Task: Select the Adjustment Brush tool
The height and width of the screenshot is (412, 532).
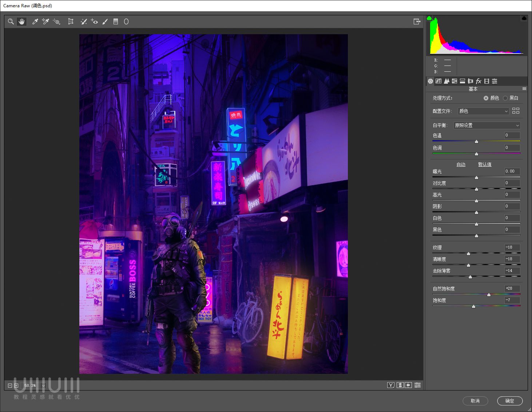Action: click(105, 21)
